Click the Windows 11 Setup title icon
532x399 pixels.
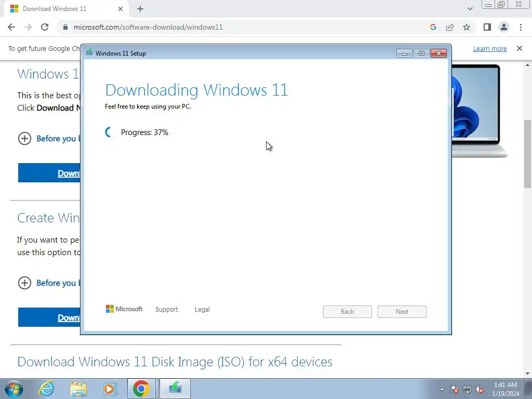(x=89, y=52)
